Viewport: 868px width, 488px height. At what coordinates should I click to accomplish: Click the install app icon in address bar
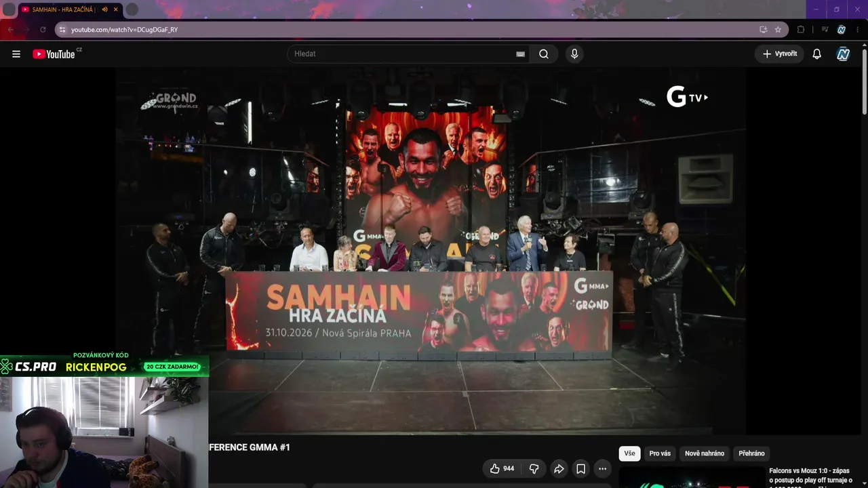[763, 30]
